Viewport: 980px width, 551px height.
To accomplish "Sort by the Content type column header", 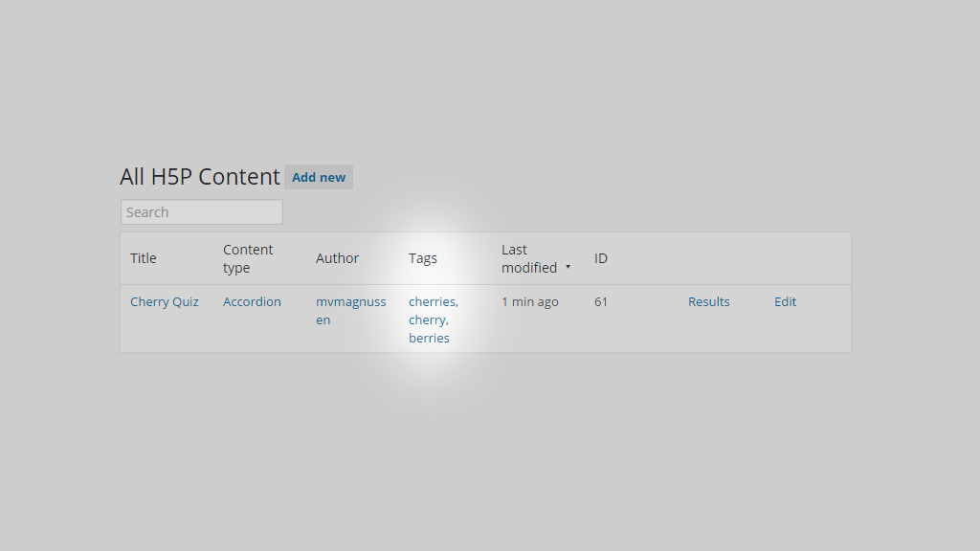I will click(x=248, y=258).
